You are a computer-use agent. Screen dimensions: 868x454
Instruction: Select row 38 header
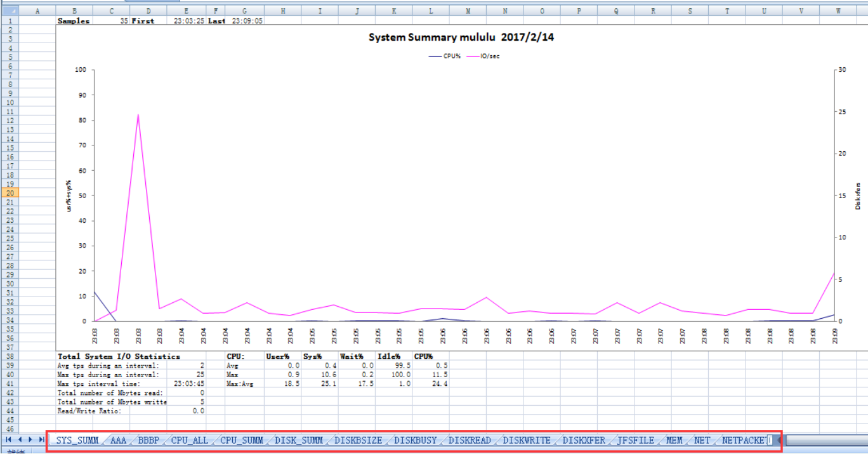(x=10, y=356)
